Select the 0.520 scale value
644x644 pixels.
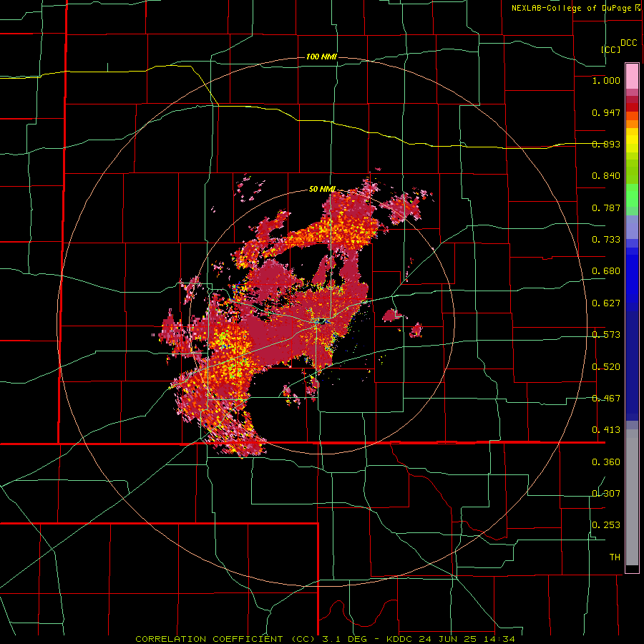click(x=606, y=367)
